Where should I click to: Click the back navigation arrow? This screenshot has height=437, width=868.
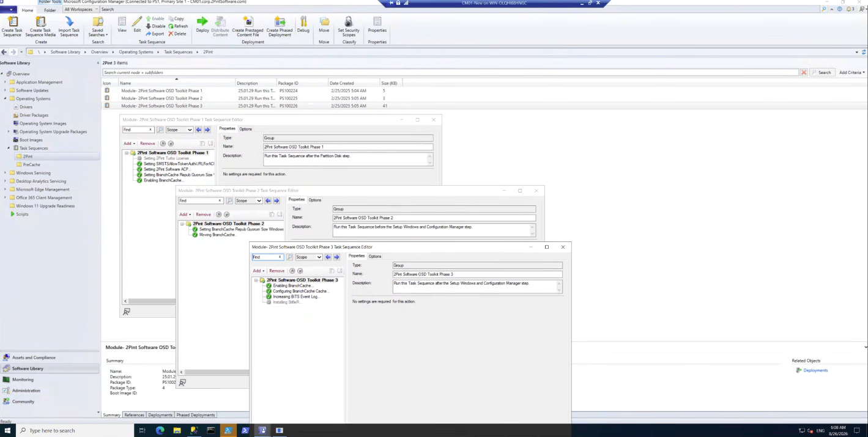pos(4,52)
